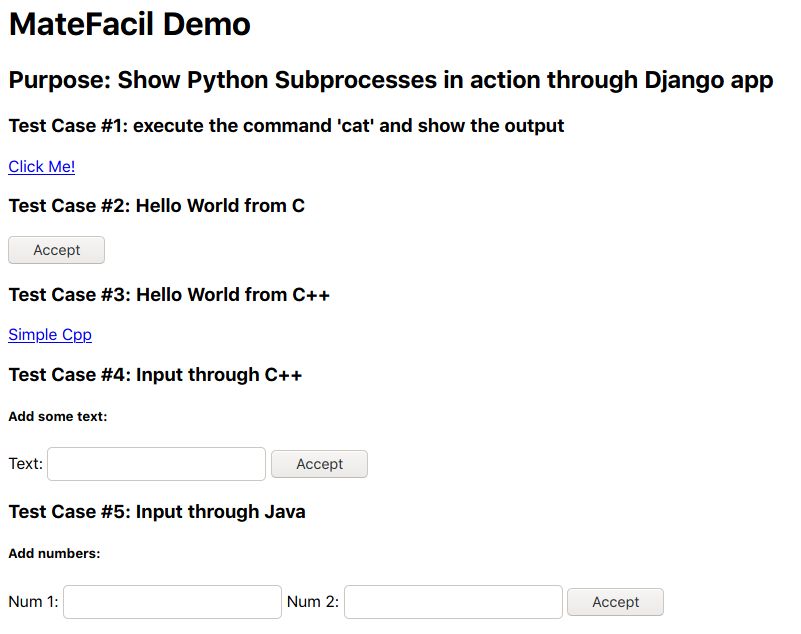
Task: Click the 'Test Case #5: Input through Java' heading
Action: click(x=157, y=512)
